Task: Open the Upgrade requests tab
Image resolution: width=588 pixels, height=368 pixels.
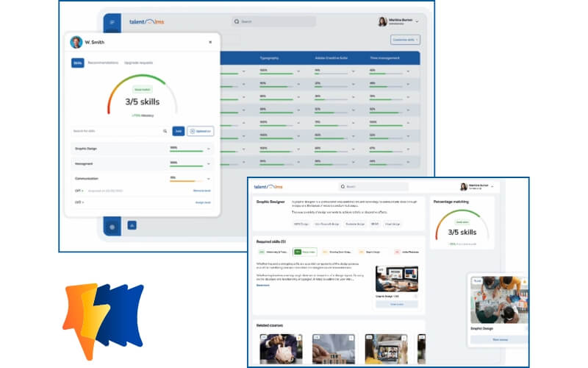Action: pos(139,63)
